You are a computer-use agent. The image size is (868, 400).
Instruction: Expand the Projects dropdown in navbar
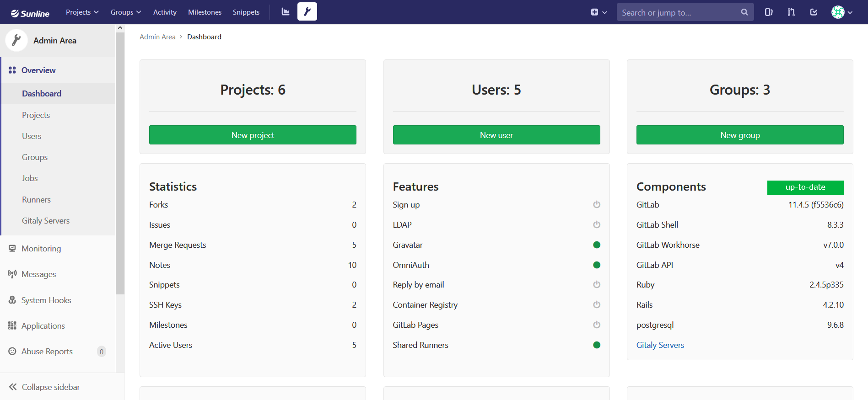click(x=82, y=12)
